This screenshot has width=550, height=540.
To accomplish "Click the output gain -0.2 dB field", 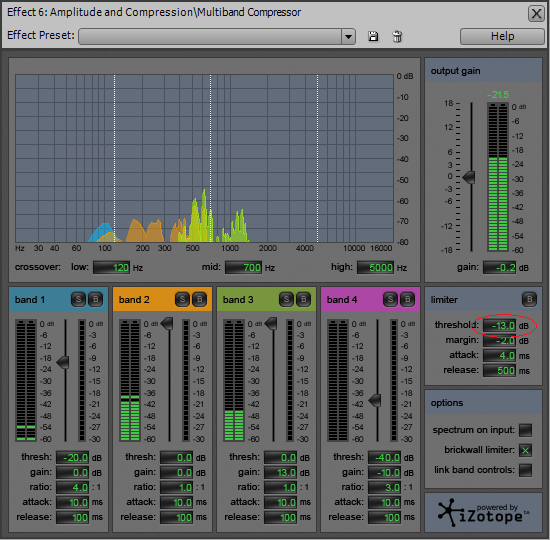I will 499,268.
